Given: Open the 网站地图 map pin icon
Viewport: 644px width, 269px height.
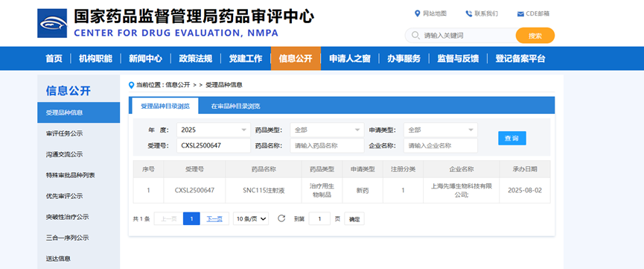Looking at the screenshot, I should pos(417,13).
